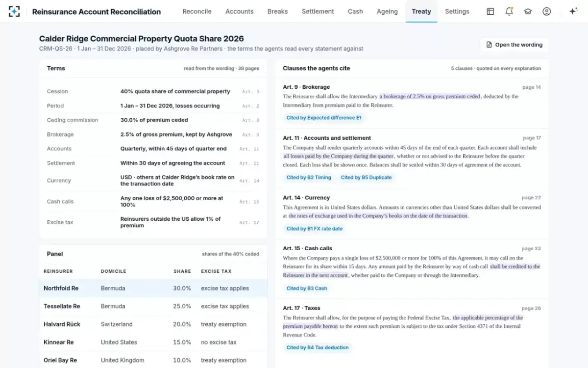Click the app logo icon
The image size is (588, 368).
click(14, 11)
